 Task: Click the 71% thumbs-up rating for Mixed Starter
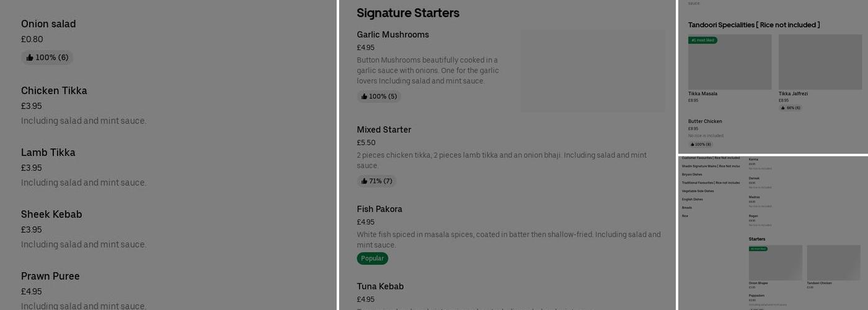(x=376, y=181)
